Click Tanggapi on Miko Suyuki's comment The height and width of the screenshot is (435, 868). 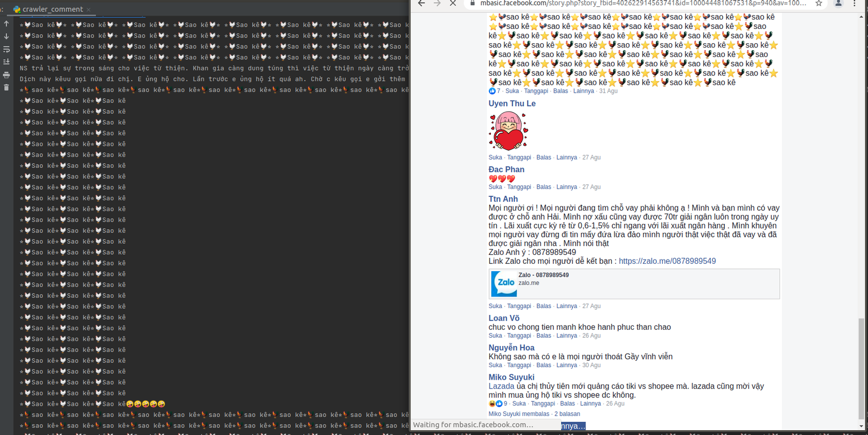click(543, 404)
